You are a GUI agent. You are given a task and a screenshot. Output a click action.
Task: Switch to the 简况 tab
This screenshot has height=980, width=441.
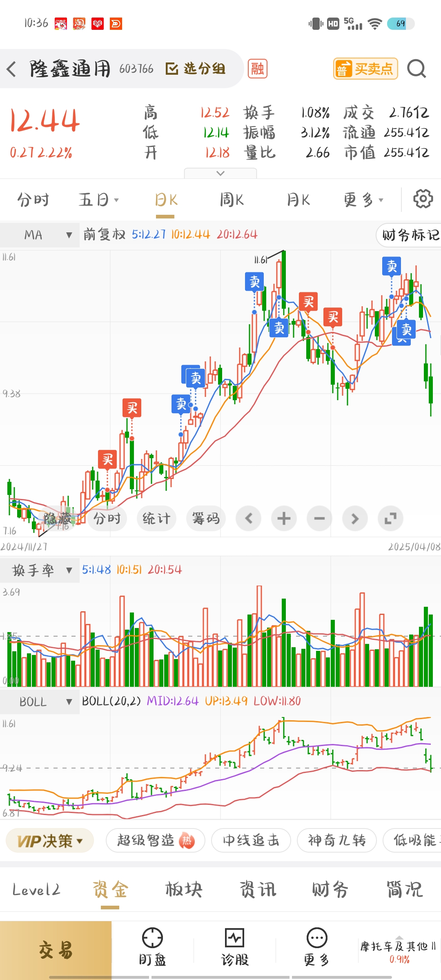(x=405, y=889)
